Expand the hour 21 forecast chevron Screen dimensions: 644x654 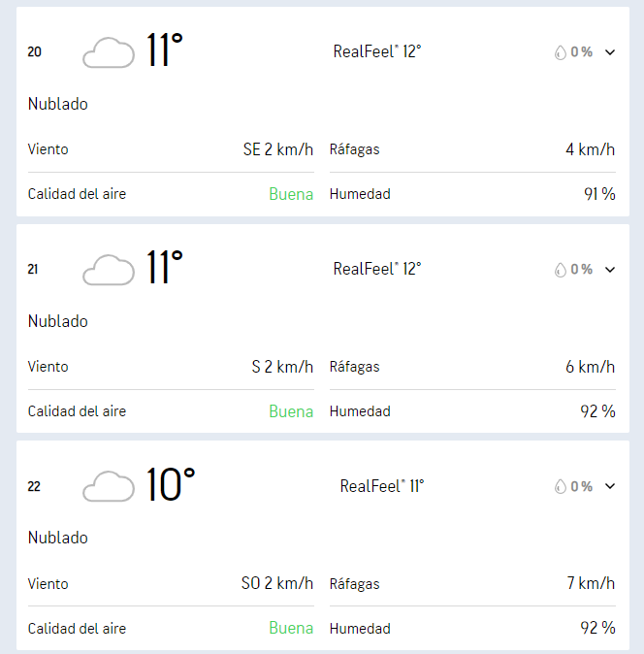(x=610, y=270)
